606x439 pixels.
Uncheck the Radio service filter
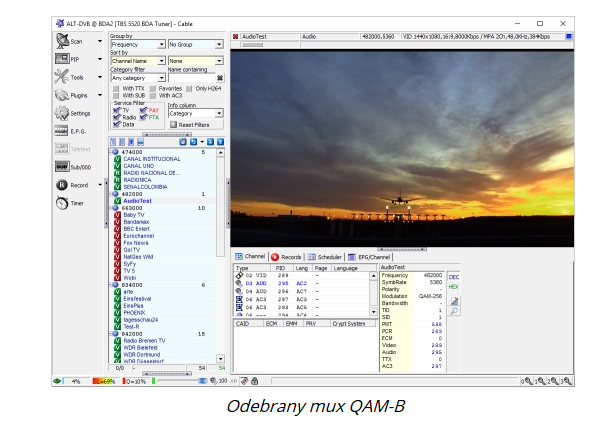[116, 117]
